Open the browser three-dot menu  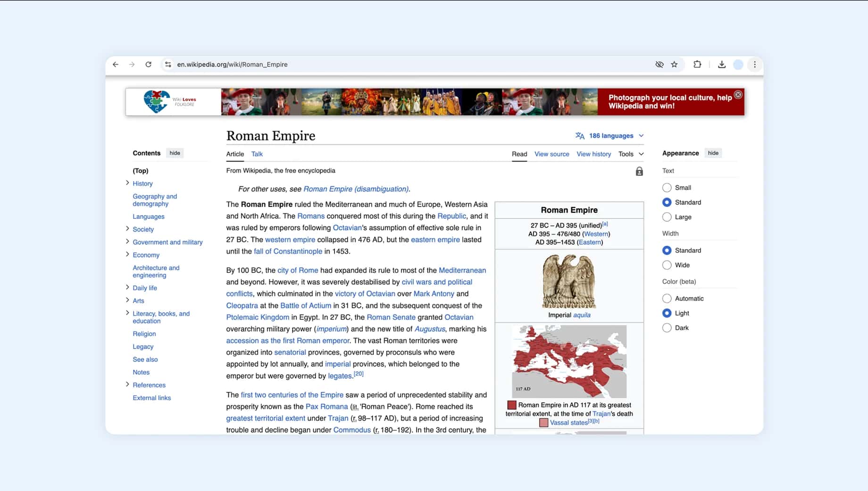point(755,65)
